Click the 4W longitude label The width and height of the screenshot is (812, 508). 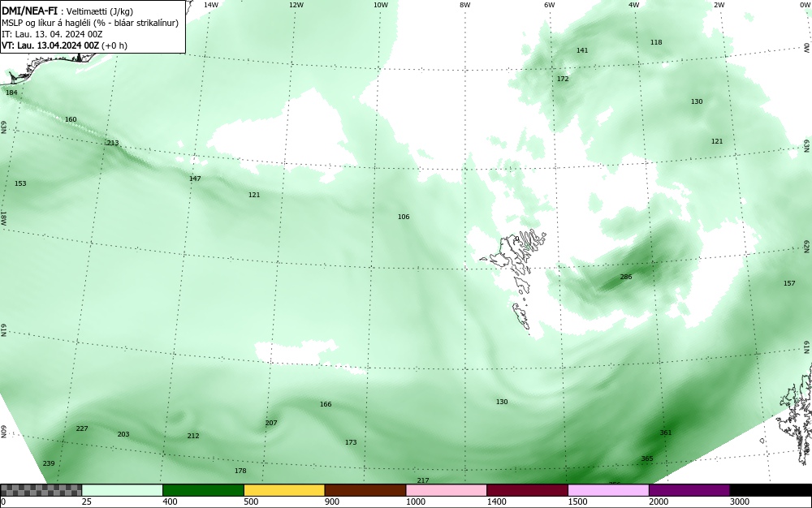tap(634, 5)
